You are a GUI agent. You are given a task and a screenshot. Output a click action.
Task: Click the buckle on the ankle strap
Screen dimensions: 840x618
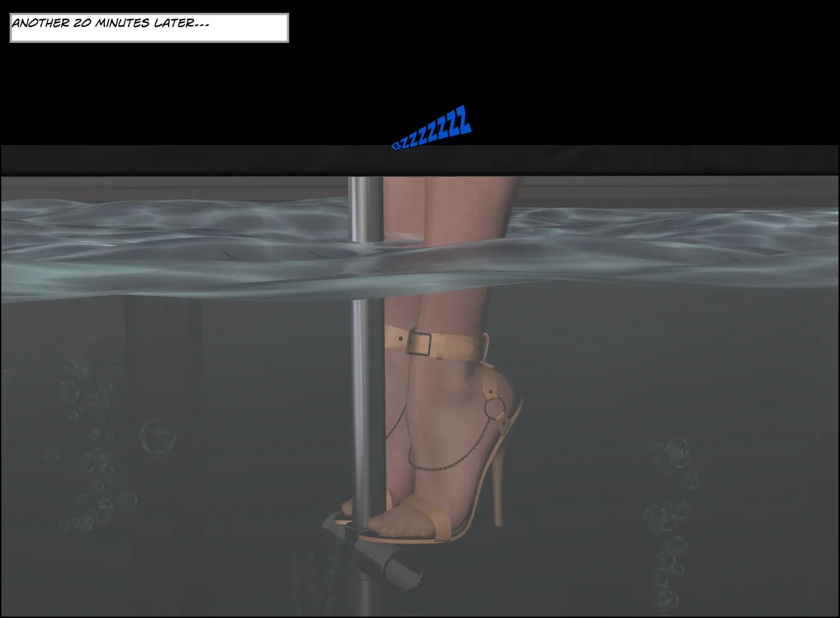[418, 343]
